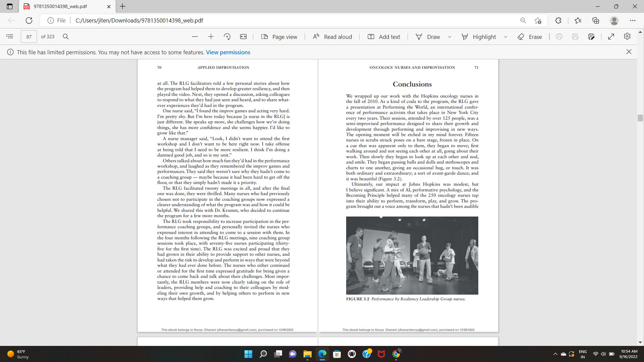
Task: Open the PDF toolbar settings gear
Action: point(627,36)
